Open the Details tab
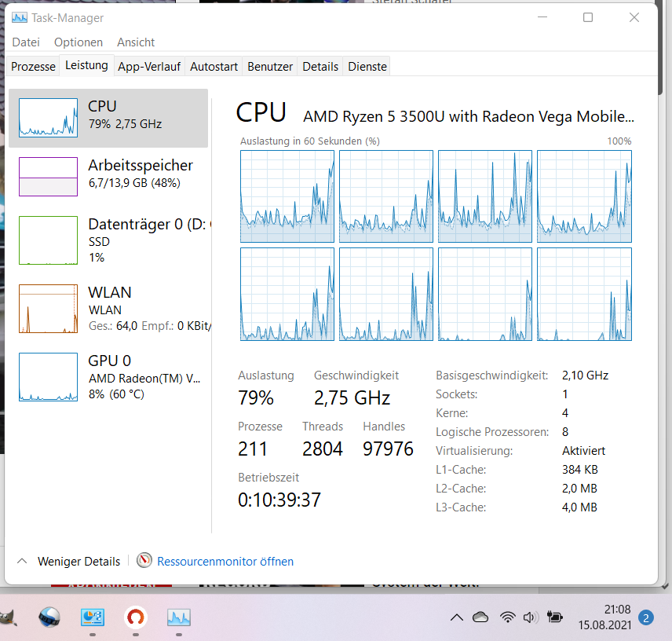 [320, 67]
